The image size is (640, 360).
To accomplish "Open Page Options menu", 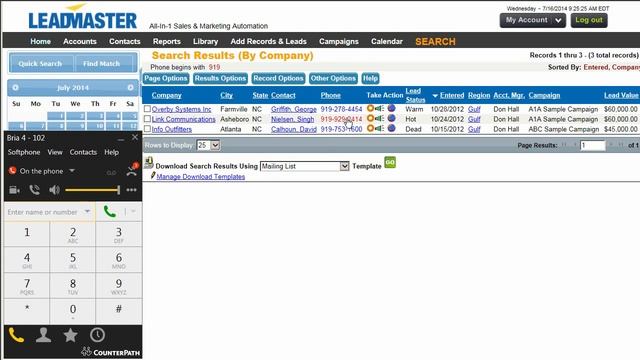I will [166, 78].
